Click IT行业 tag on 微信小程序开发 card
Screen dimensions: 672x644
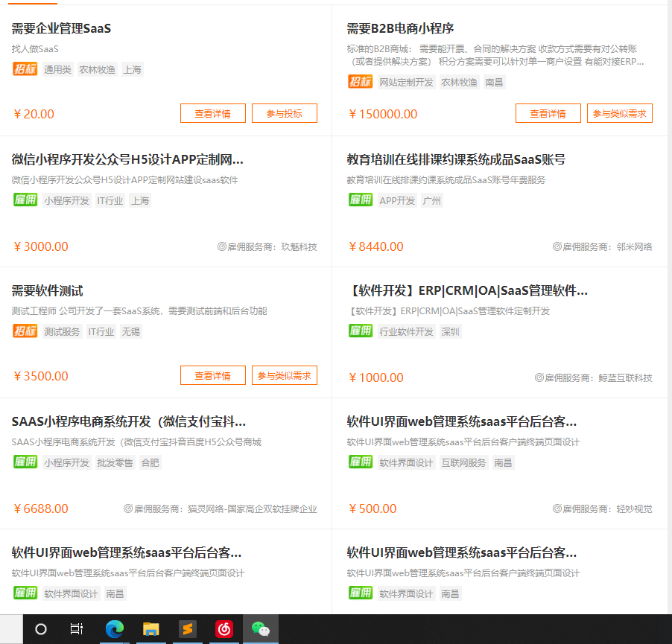pyautogui.click(x=110, y=200)
